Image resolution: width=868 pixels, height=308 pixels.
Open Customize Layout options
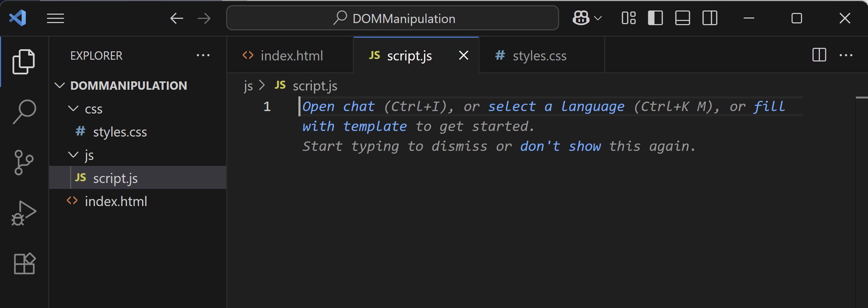629,18
